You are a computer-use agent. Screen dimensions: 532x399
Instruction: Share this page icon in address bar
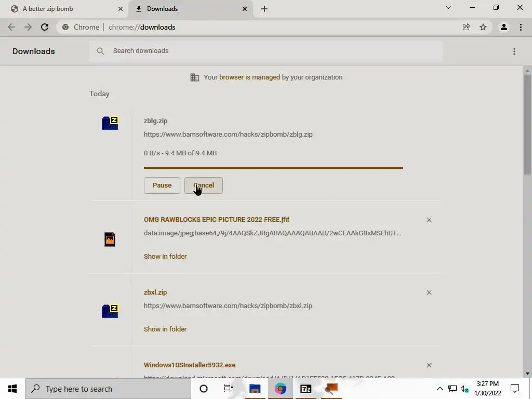coord(466,27)
